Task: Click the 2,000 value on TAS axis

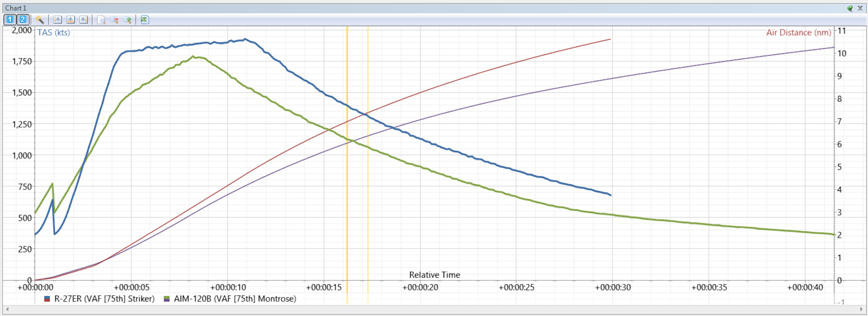Action: tap(22, 30)
